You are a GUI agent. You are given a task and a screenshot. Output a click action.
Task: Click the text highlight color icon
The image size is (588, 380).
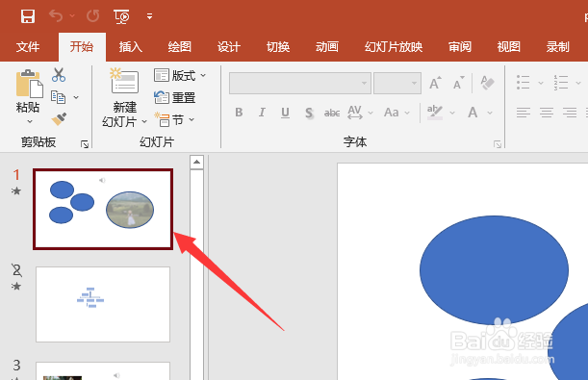click(435, 112)
